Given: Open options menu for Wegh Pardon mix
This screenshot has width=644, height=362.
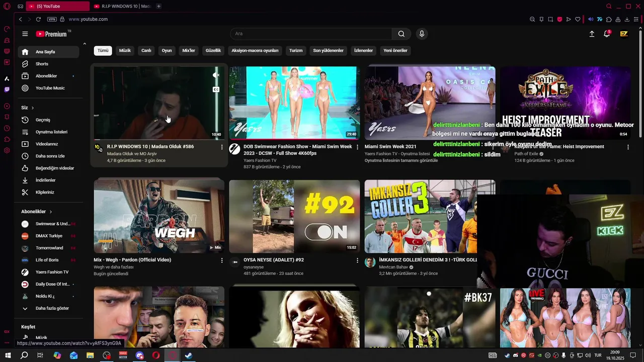Looking at the screenshot, I should tap(222, 260).
